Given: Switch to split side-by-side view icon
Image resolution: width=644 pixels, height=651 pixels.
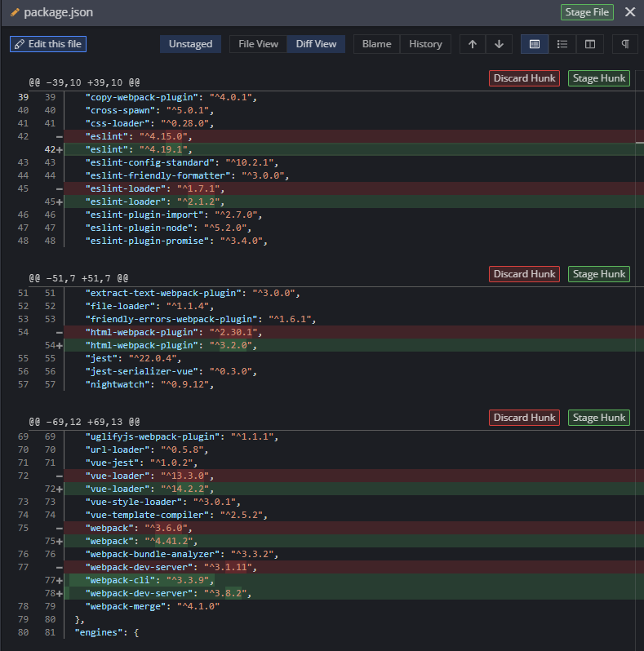Looking at the screenshot, I should [590, 44].
